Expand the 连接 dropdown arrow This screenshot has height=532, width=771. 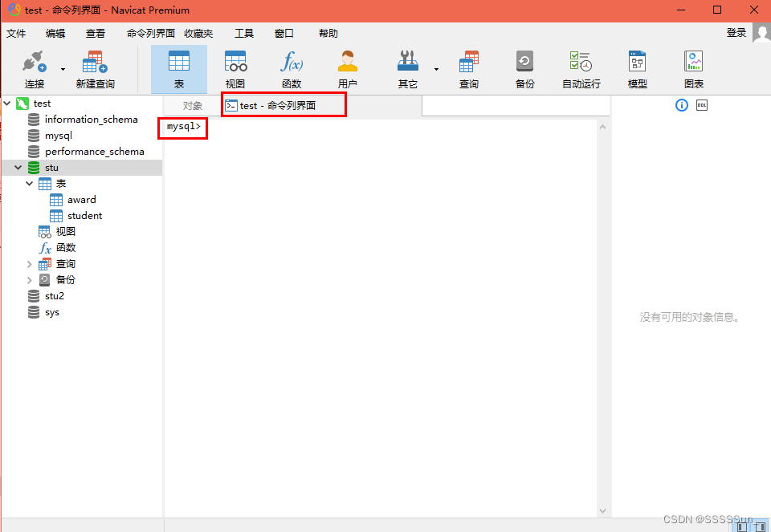[63, 69]
